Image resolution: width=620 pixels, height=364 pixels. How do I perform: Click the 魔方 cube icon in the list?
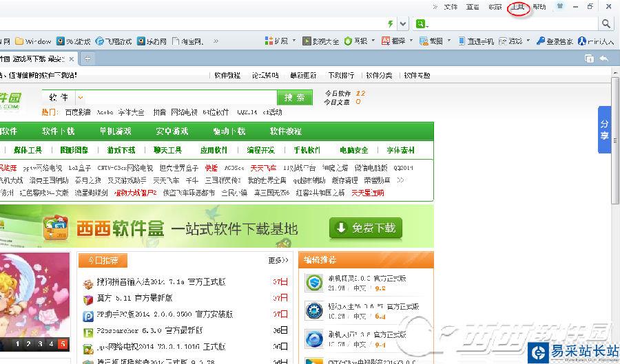87,299
